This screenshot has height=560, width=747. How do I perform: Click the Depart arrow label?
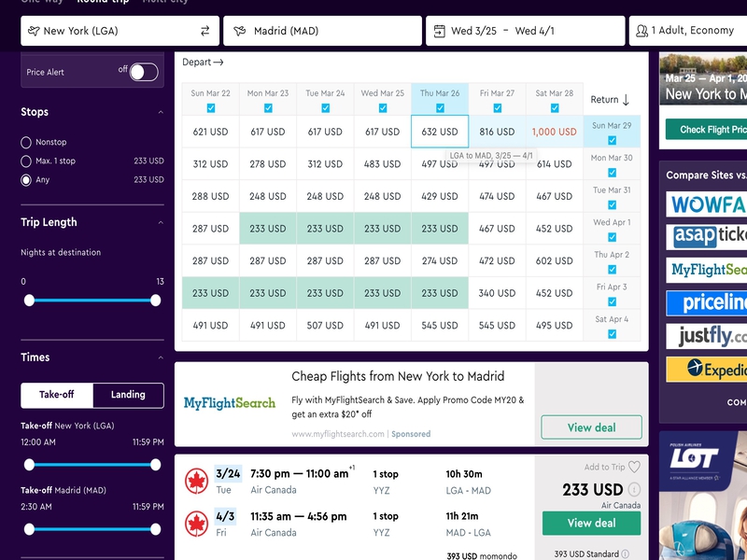click(x=203, y=62)
